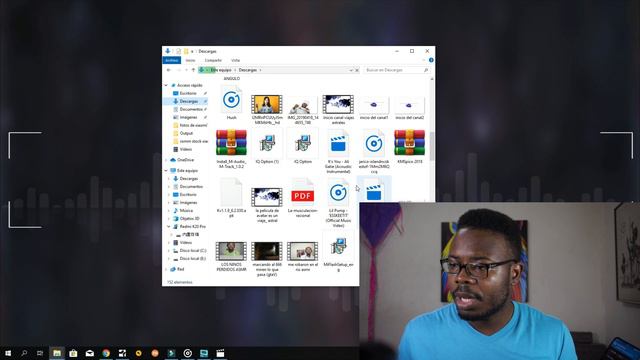The image size is (640, 360).
Task: Collapse the Acceso rápido tree node
Action: tap(166, 85)
